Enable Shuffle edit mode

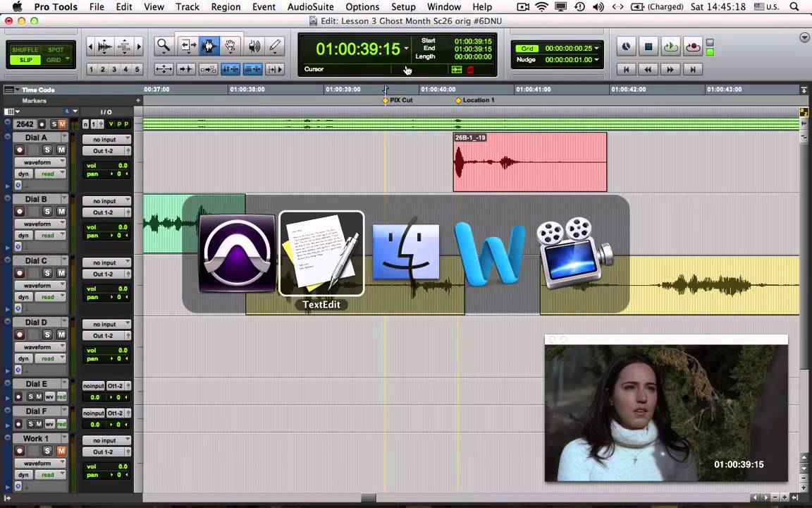[x=25, y=50]
